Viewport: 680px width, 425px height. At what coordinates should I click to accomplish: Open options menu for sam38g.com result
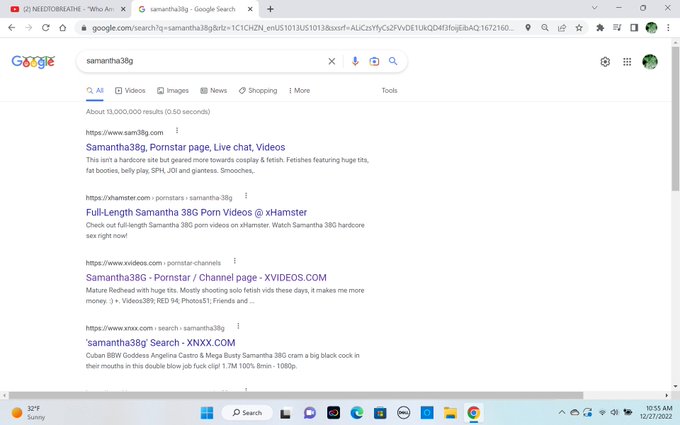177,131
